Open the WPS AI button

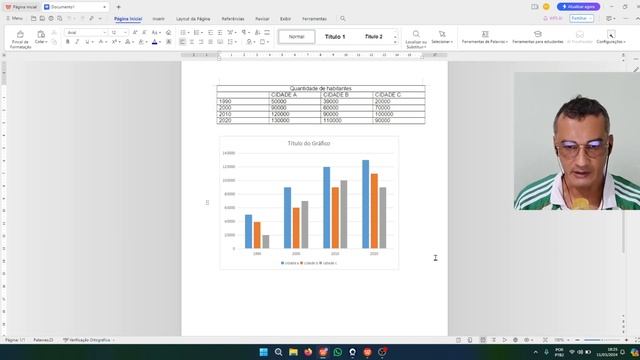point(553,18)
